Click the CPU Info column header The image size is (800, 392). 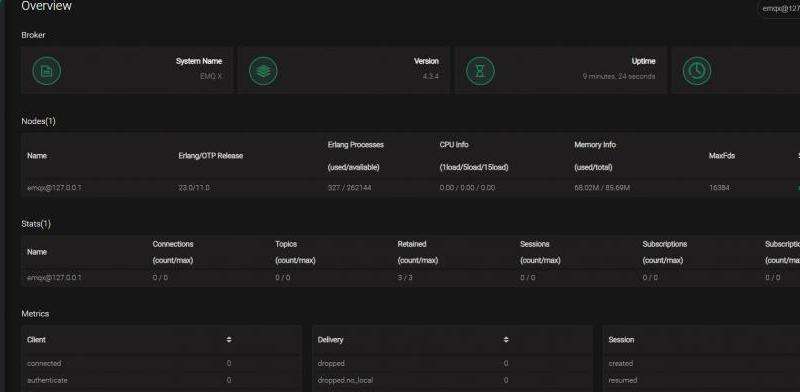[474, 156]
